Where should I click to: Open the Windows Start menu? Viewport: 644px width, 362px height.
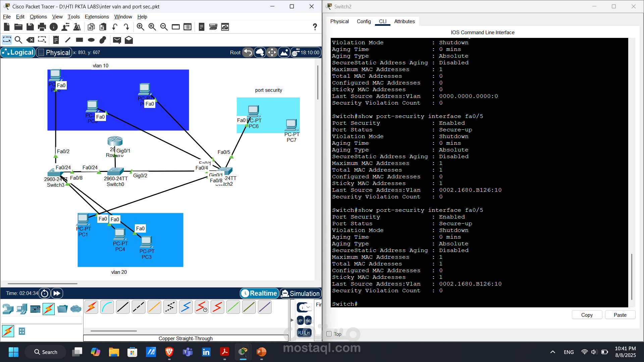13,352
